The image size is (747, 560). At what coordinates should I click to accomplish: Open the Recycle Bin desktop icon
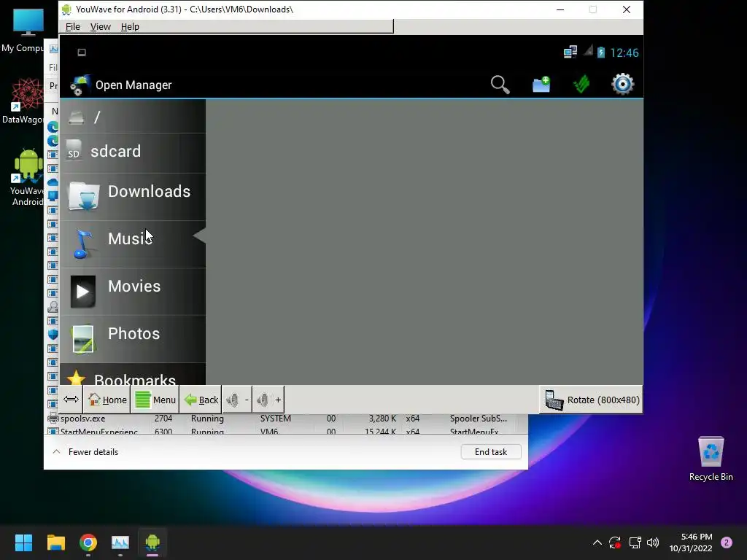[711, 459]
